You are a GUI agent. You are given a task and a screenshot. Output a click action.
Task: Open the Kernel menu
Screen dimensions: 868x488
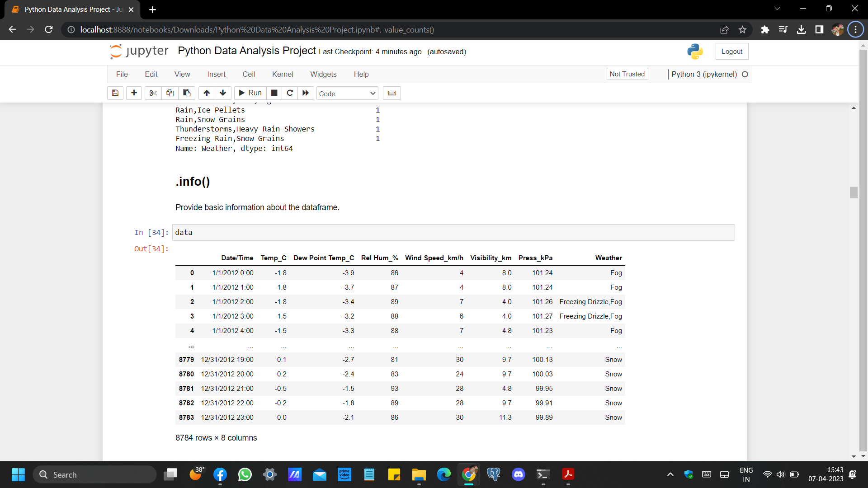pos(283,74)
